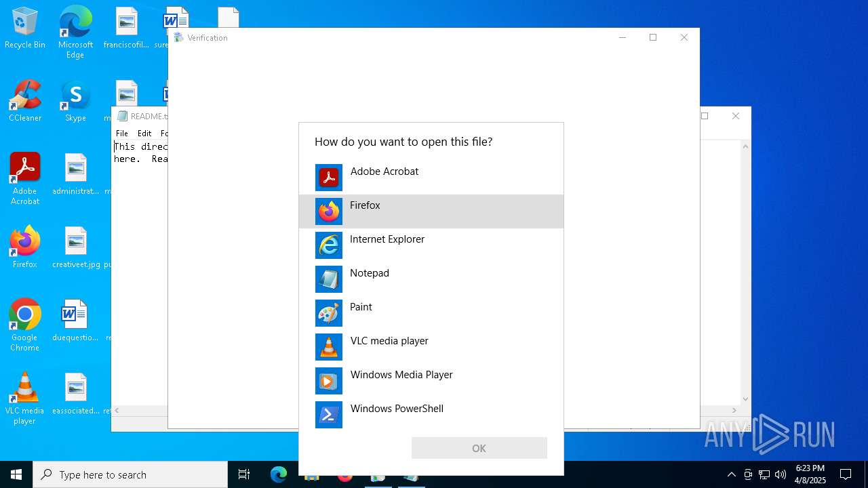
Task: Open Task View from the taskbar
Action: click(x=244, y=474)
